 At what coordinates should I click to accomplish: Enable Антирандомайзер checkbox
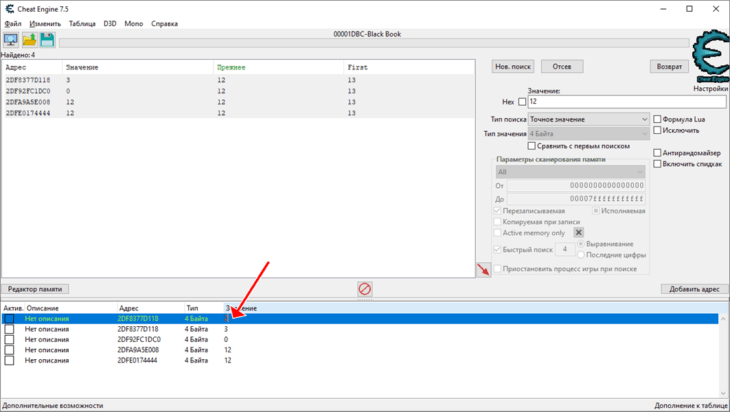pyautogui.click(x=657, y=153)
